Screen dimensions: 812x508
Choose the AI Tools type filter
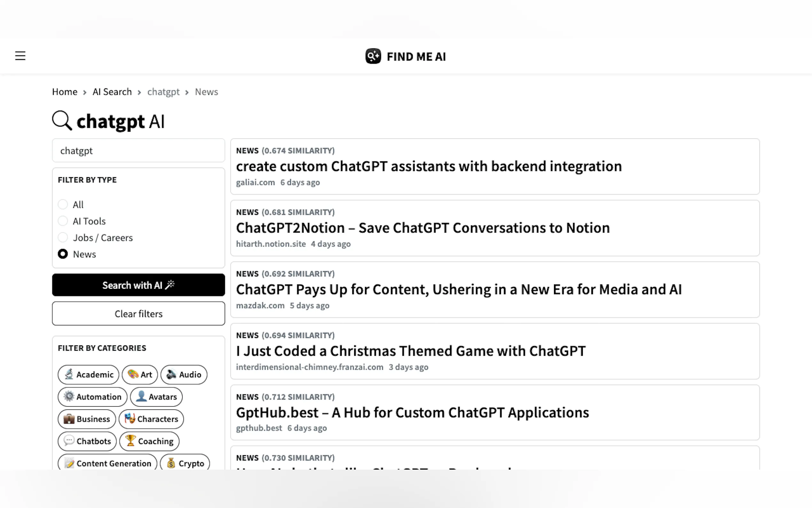tap(63, 221)
